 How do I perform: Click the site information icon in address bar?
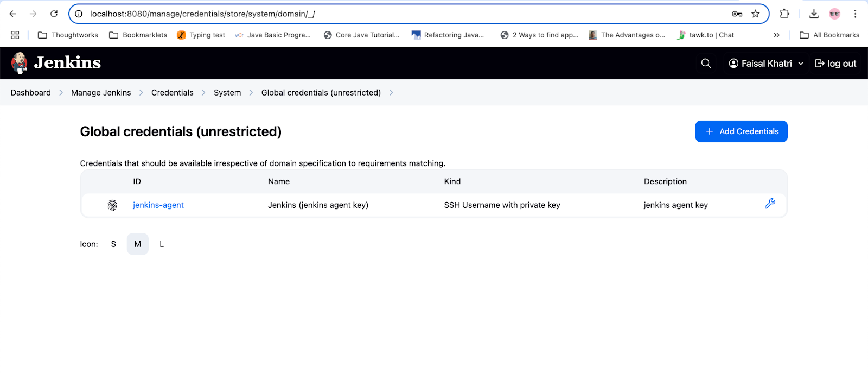coord(79,14)
